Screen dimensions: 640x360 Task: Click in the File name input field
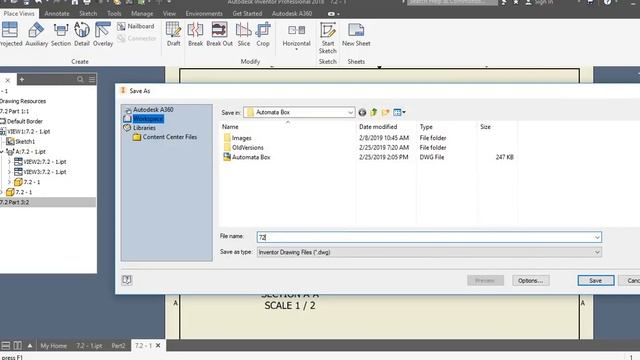[x=429, y=237]
